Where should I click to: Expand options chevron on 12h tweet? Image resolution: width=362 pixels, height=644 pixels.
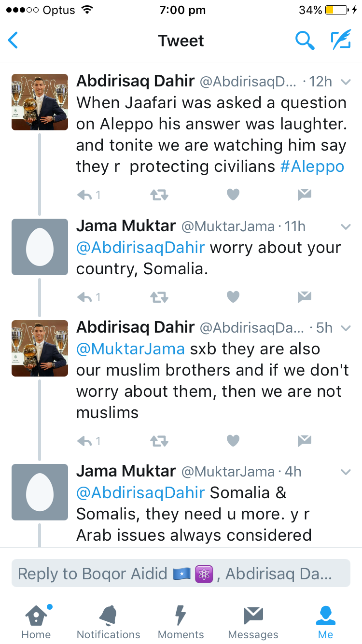click(x=346, y=82)
